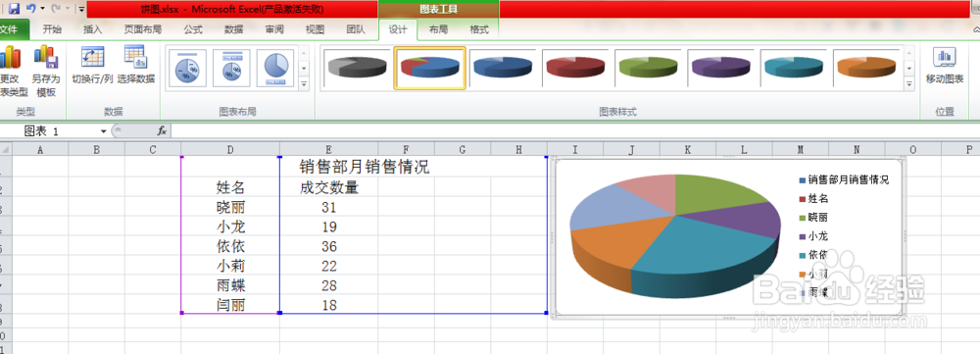Select the 设计 chart tools tab

pos(398,29)
